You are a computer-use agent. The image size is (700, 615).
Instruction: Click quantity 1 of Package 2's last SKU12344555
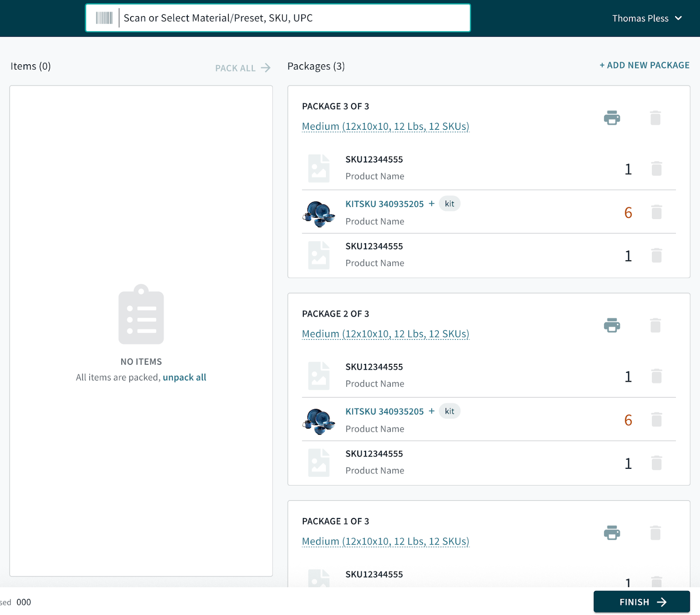click(628, 463)
